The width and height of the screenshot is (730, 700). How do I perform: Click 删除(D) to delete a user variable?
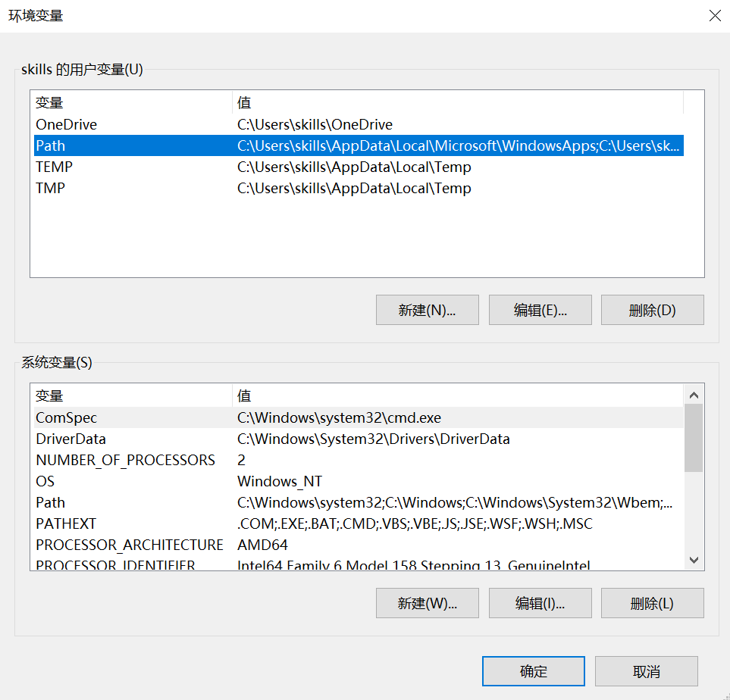click(652, 309)
